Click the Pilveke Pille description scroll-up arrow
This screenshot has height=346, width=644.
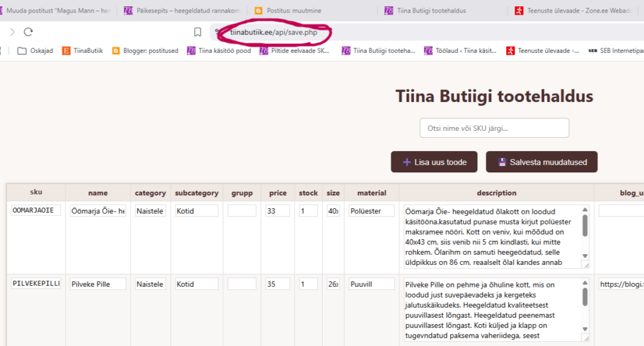[x=585, y=282]
